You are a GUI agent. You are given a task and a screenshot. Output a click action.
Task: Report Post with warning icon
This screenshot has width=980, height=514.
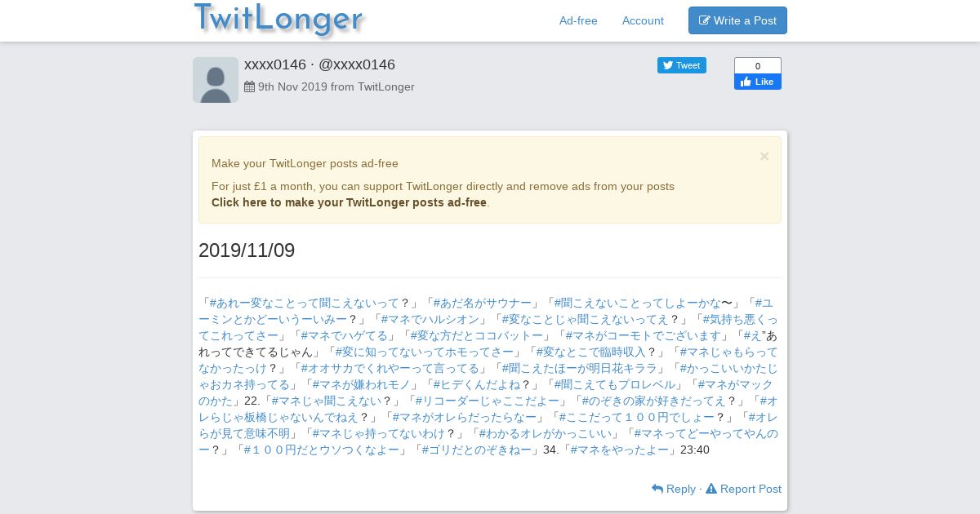coord(743,489)
